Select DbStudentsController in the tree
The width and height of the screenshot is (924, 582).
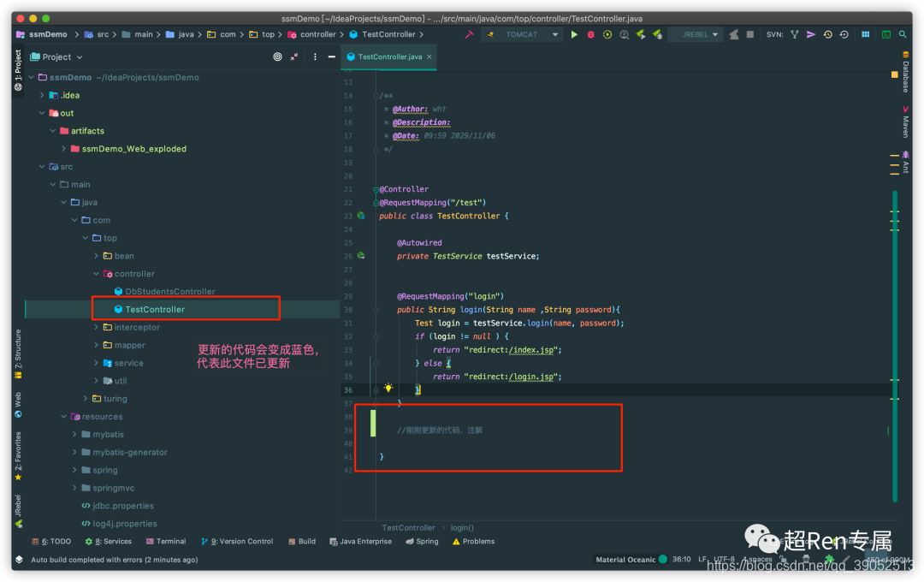(164, 291)
